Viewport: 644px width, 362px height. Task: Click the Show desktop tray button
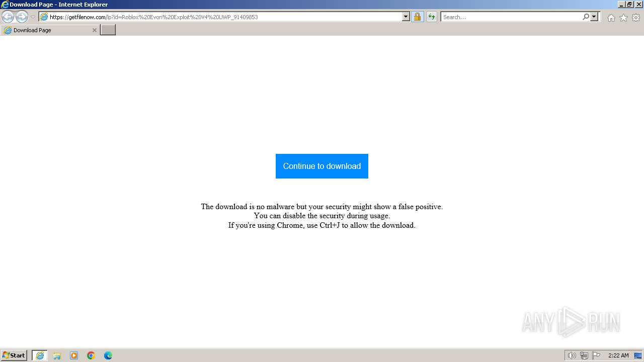[638, 355]
